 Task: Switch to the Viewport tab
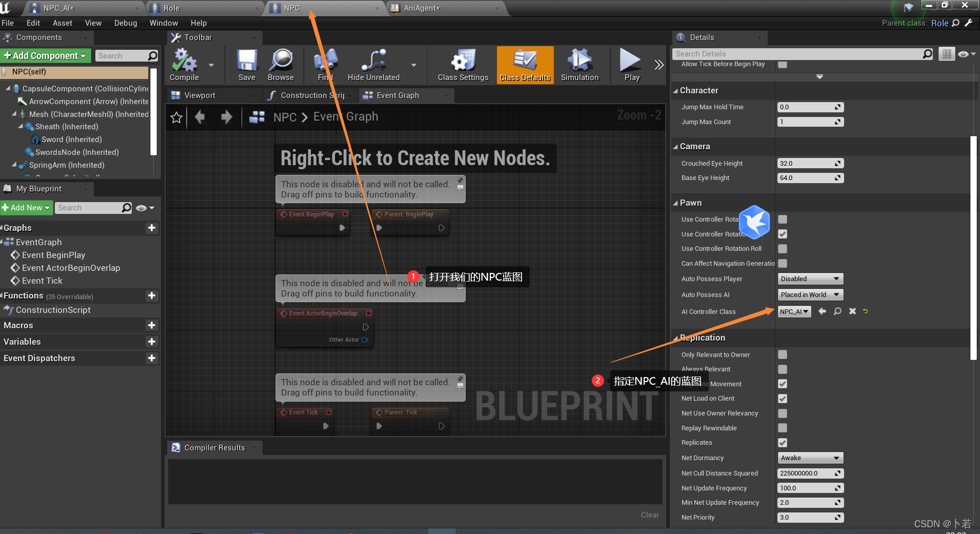tap(199, 95)
